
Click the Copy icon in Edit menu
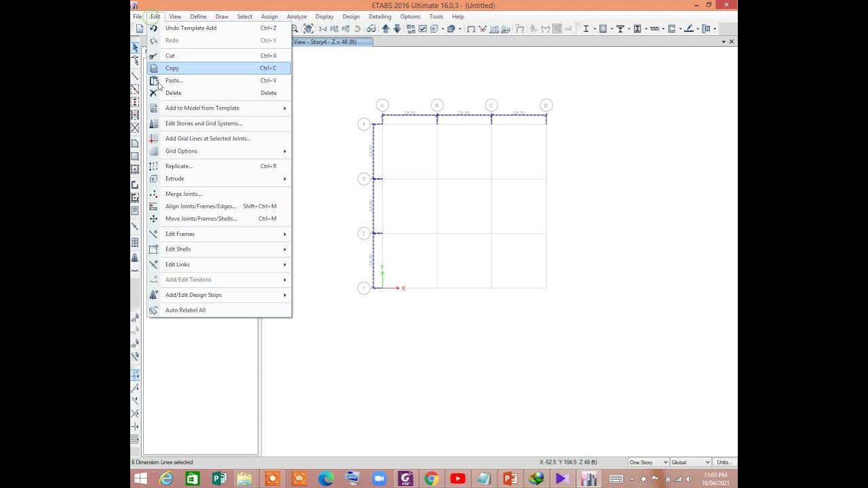coord(154,68)
